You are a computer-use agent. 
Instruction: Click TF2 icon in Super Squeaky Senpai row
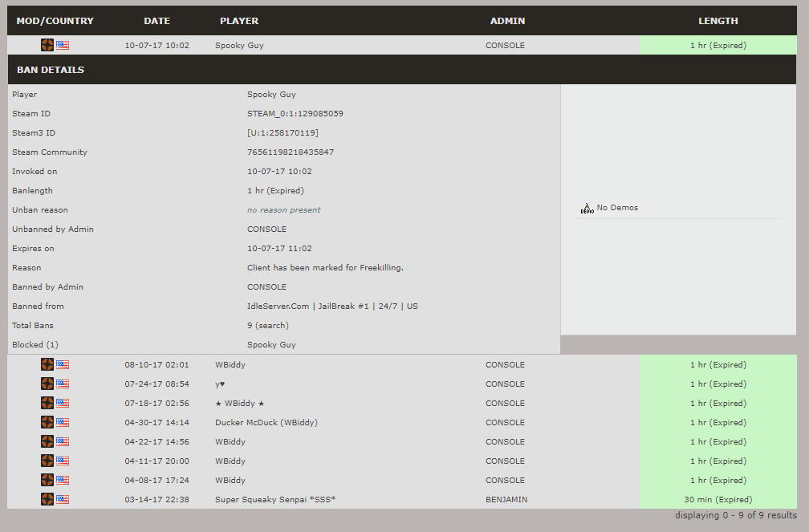47,499
